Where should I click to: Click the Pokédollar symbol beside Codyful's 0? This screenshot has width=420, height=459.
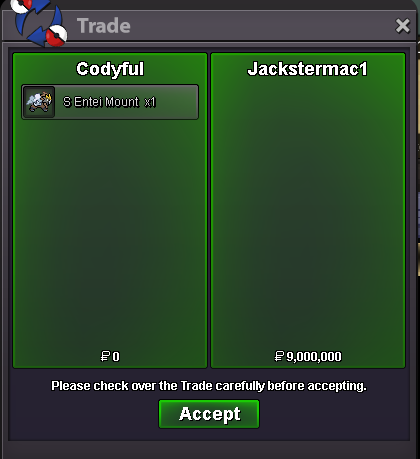(x=105, y=356)
